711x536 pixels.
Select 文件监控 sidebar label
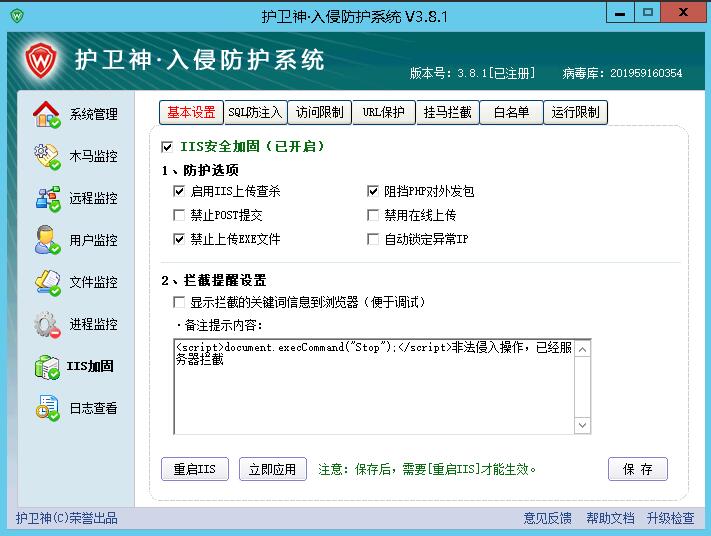[93, 282]
